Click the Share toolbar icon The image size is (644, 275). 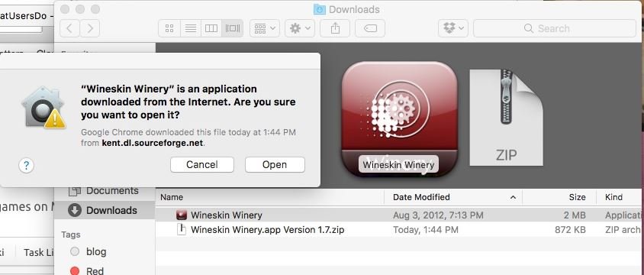(335, 28)
